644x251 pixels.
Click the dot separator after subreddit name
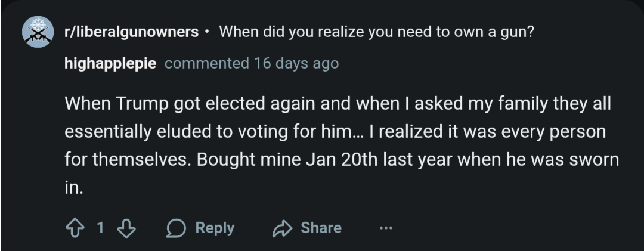[x=207, y=31]
